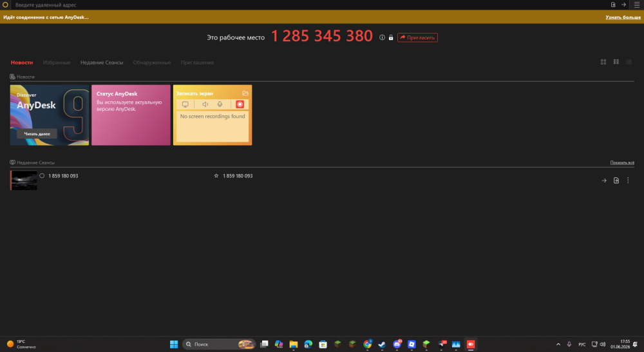Image resolution: width=644 pixels, height=352 pixels.
Task: Switch to large tile view layout
Action: 603,62
